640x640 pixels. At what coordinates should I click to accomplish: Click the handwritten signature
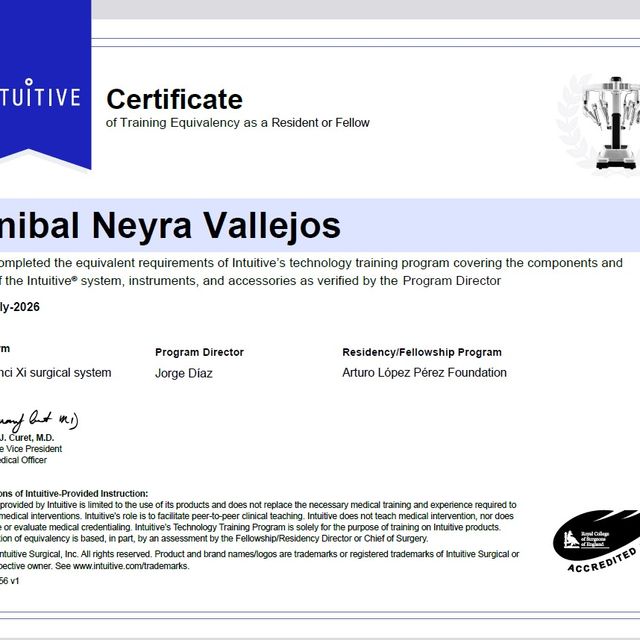39,421
